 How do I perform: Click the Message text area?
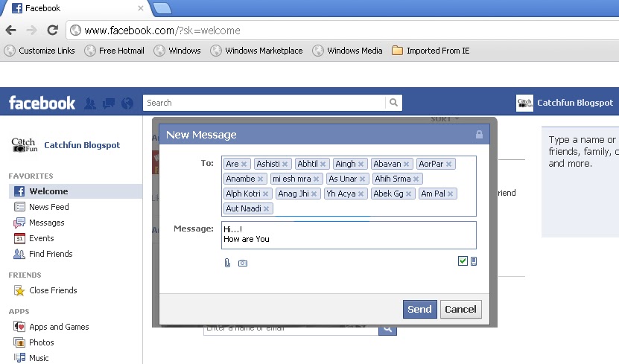click(349, 235)
